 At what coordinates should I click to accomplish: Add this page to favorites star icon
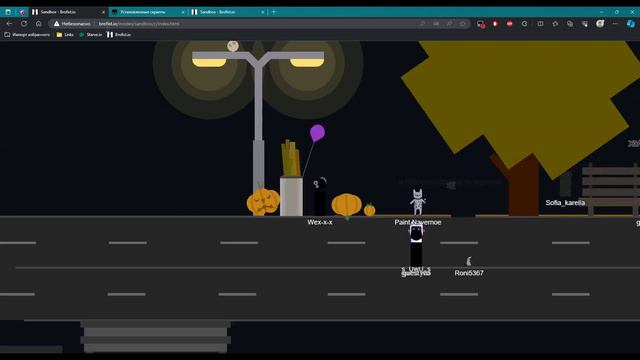[463, 24]
